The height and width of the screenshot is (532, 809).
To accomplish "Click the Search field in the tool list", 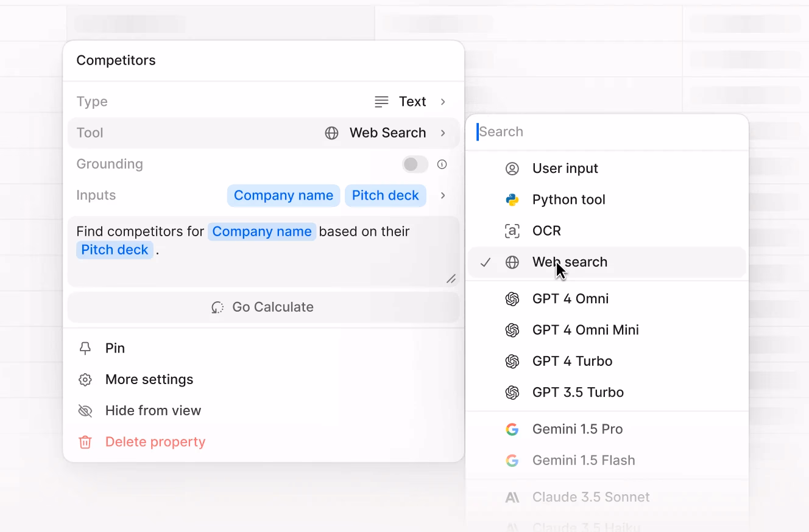I will (x=607, y=132).
